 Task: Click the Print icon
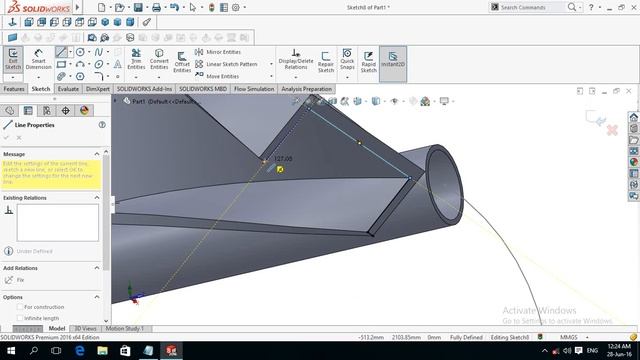(x=156, y=7)
